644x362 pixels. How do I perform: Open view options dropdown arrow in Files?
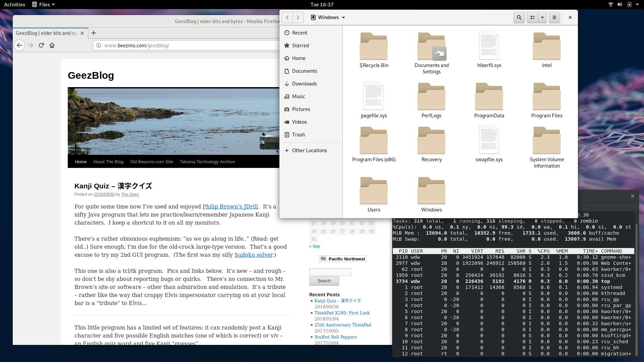[x=542, y=17]
